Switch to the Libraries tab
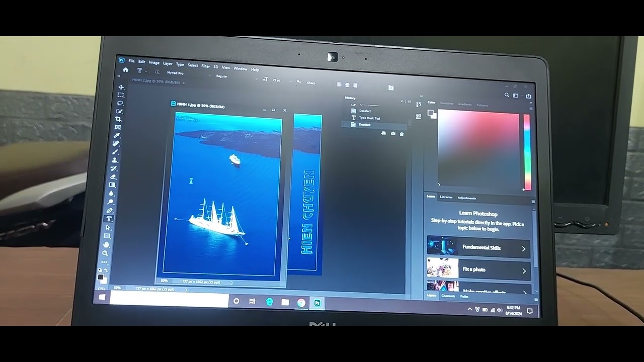Viewport: 644px width, 362px height. coord(446,197)
